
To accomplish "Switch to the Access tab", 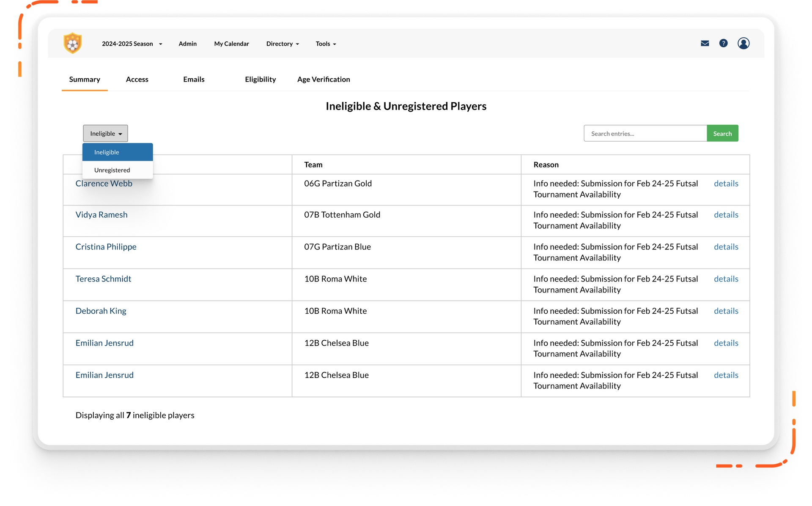I will [x=137, y=79].
